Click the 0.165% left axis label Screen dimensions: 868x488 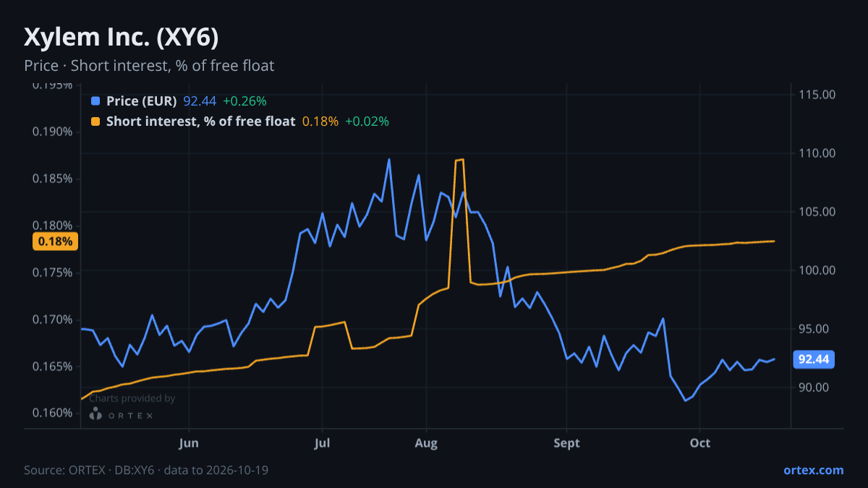point(52,367)
